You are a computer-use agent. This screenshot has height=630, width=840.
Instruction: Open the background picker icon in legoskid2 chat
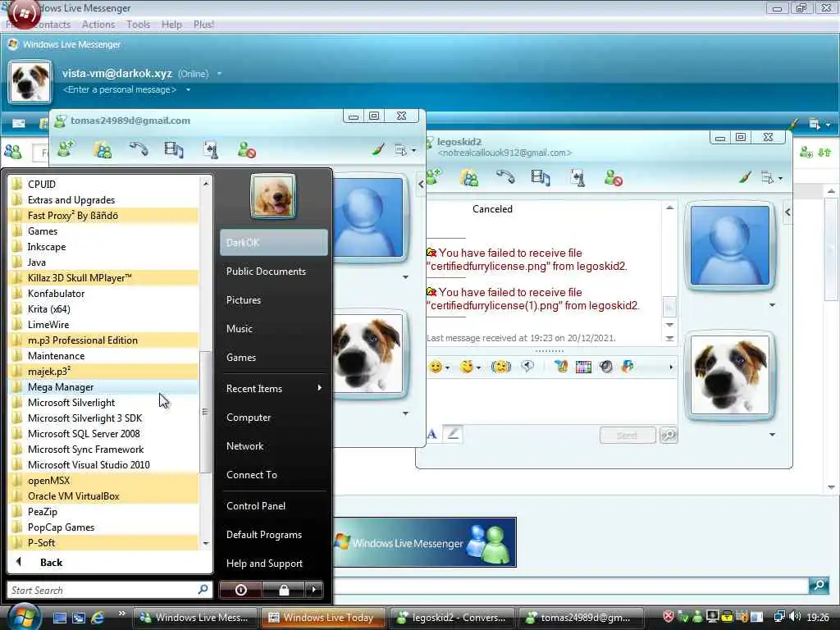click(583, 367)
